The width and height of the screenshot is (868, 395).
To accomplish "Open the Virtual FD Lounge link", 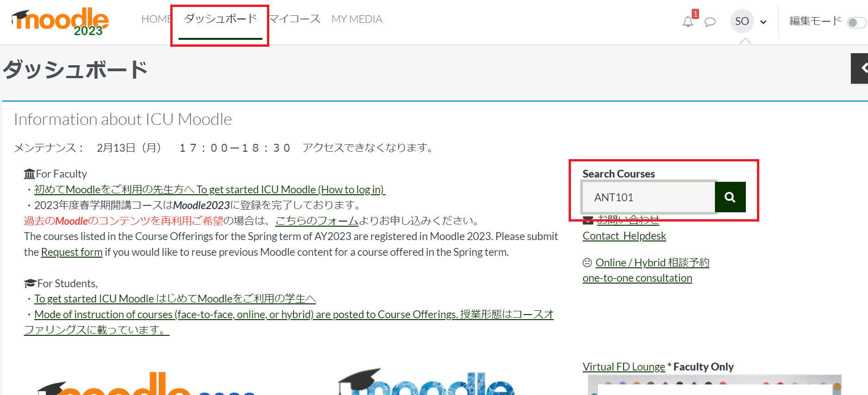I will point(624,367).
